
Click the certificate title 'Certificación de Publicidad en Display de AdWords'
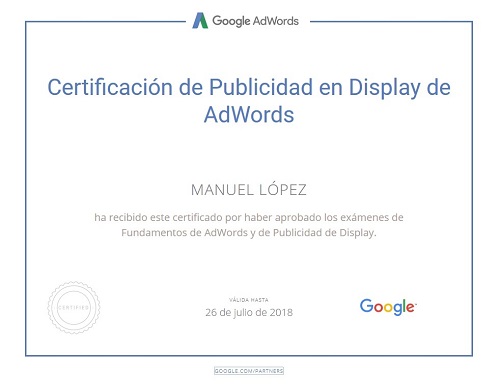(x=249, y=101)
